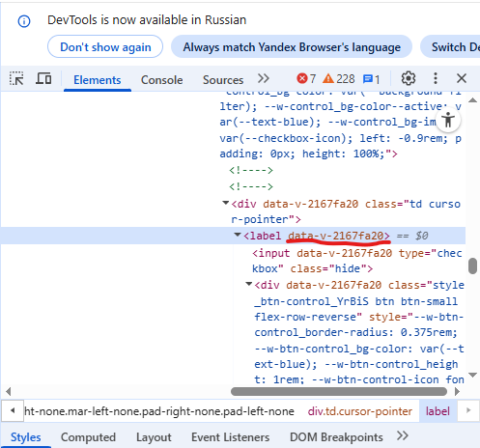
Task: Click the warnings counter showing 228
Action: [x=339, y=78]
